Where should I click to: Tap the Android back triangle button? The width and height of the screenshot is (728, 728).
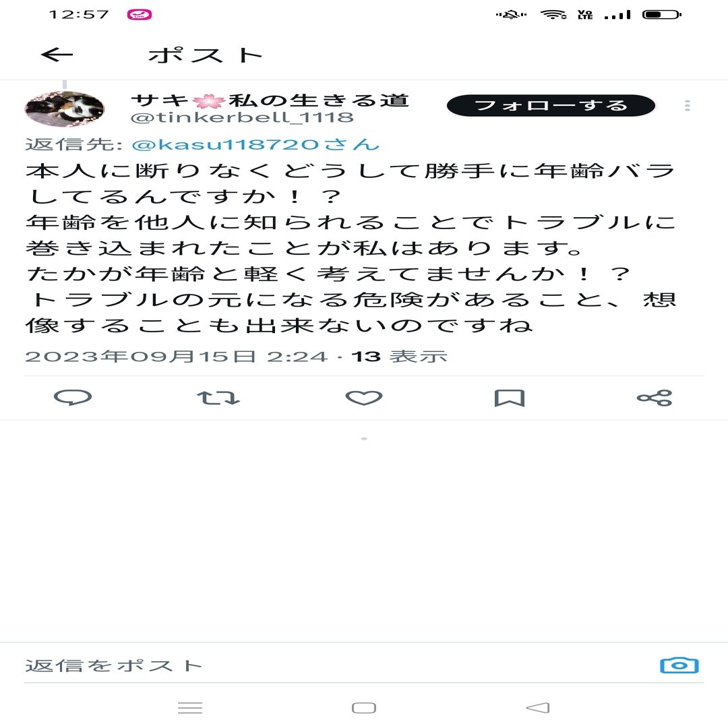click(x=538, y=708)
